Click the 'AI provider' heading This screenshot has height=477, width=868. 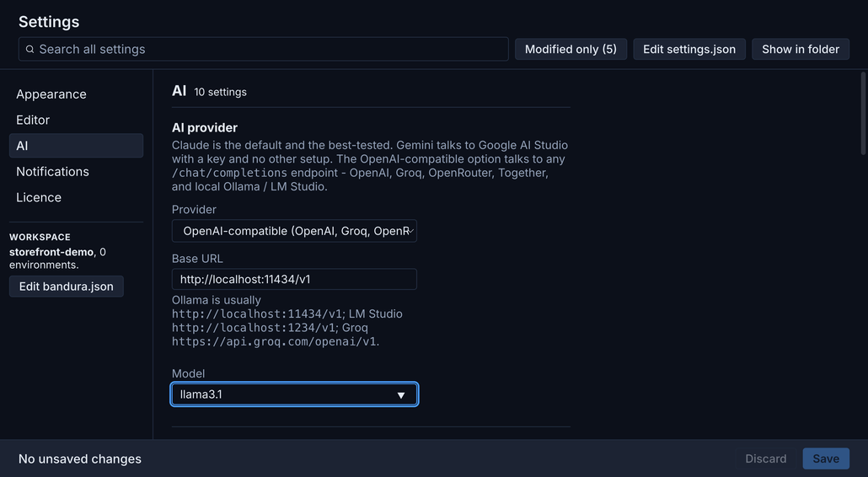[x=205, y=128]
